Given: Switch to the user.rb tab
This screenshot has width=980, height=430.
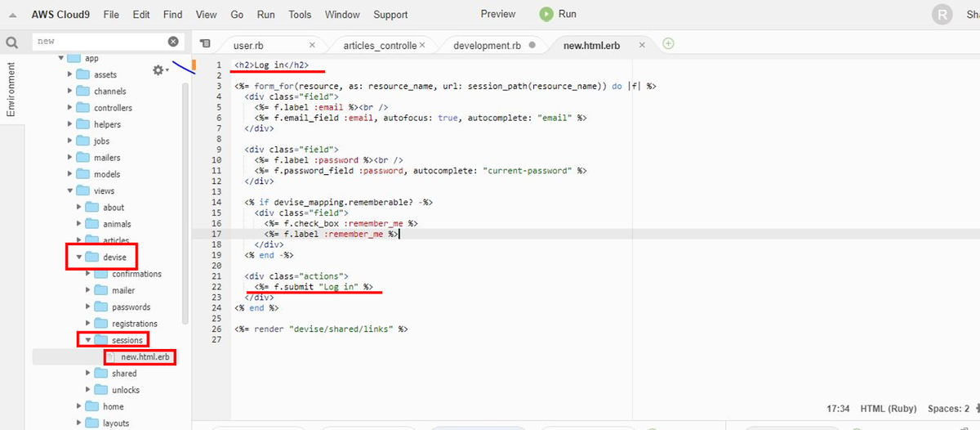Looking at the screenshot, I should [248, 46].
